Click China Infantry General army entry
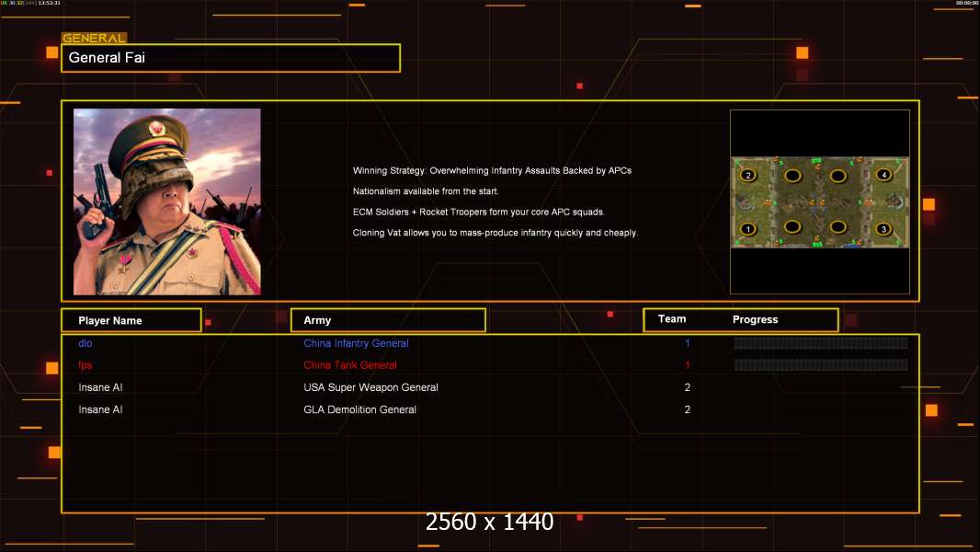Image resolution: width=980 pixels, height=552 pixels. [356, 343]
